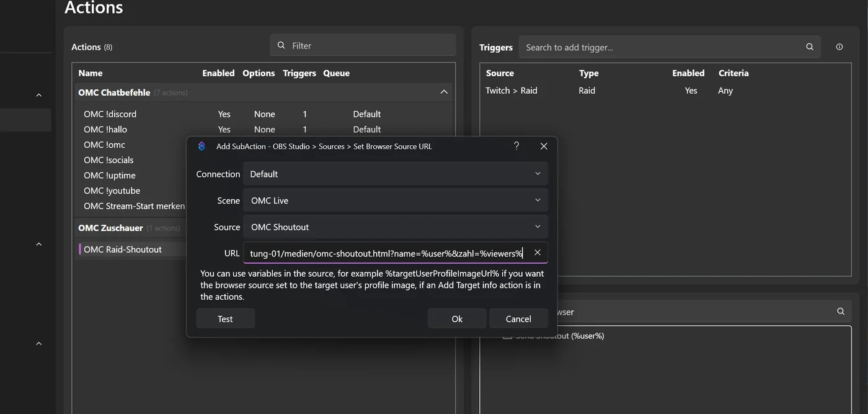
Task: Open the Connection dropdown
Action: [396, 174]
